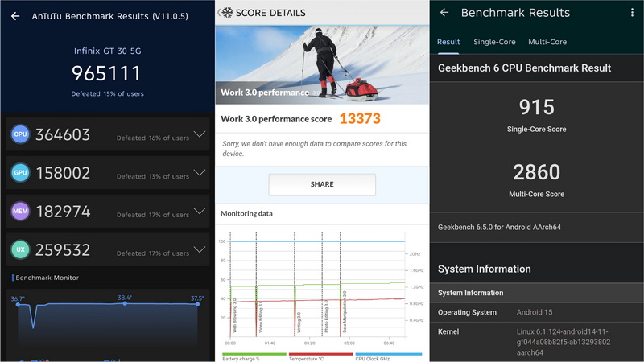Switch to the Result tab
Screen dimensions: 644x362
coord(448,42)
